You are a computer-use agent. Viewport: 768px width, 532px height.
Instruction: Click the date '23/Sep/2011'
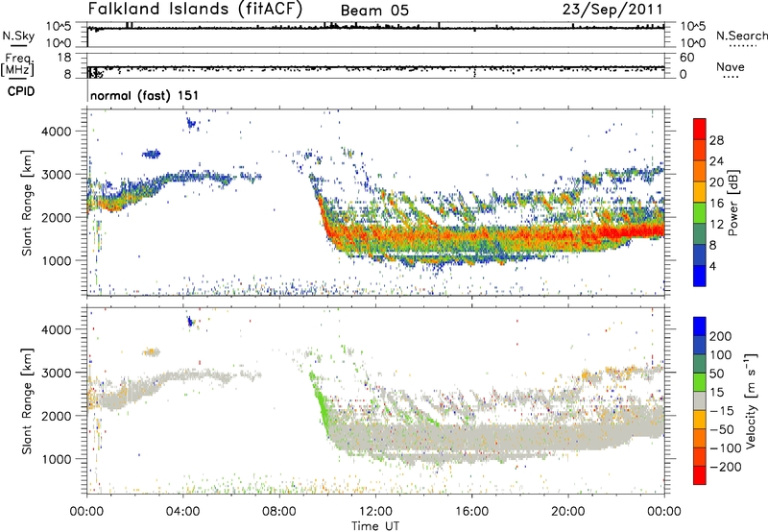612,10
